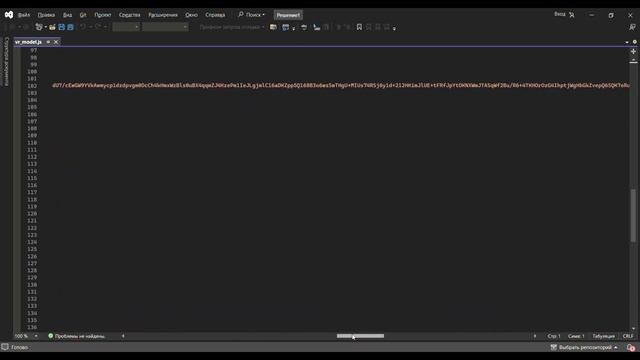Open the document tabs list dropdown arrow

click(x=627, y=42)
